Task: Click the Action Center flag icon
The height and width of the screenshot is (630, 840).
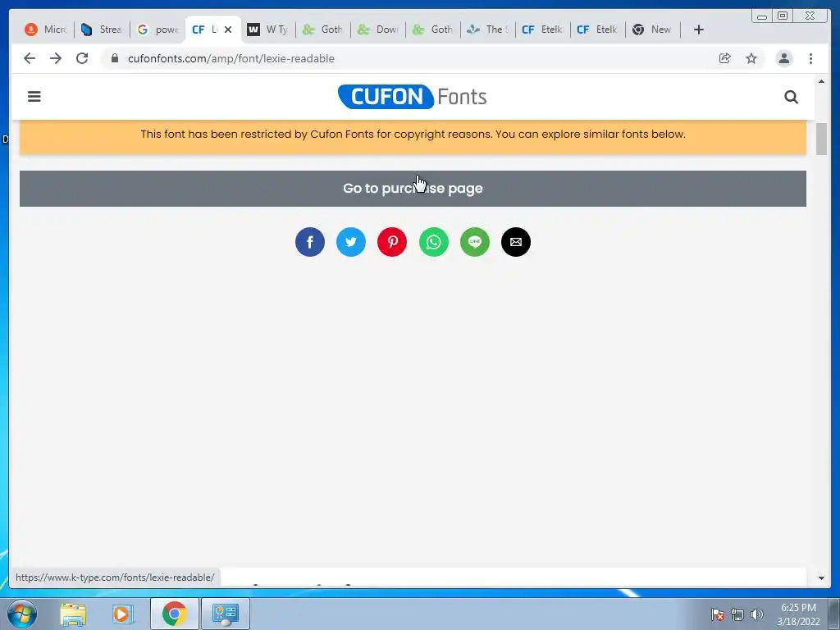Action: 718,614
